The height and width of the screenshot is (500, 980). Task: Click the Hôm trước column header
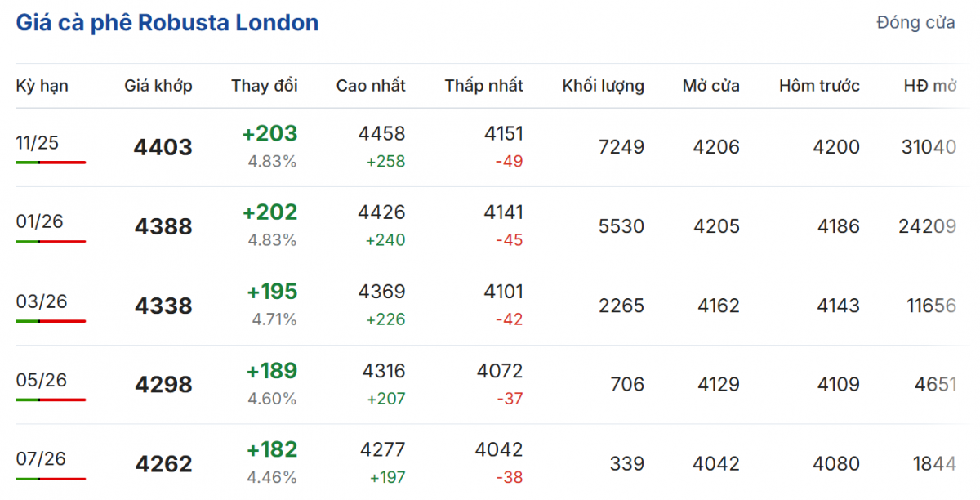(819, 86)
